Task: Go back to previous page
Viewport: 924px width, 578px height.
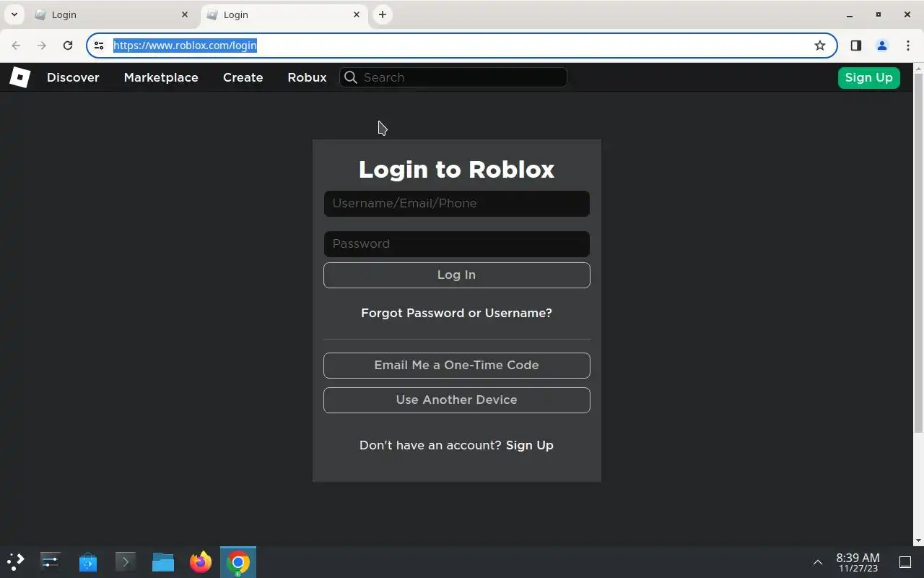Action: (x=16, y=46)
